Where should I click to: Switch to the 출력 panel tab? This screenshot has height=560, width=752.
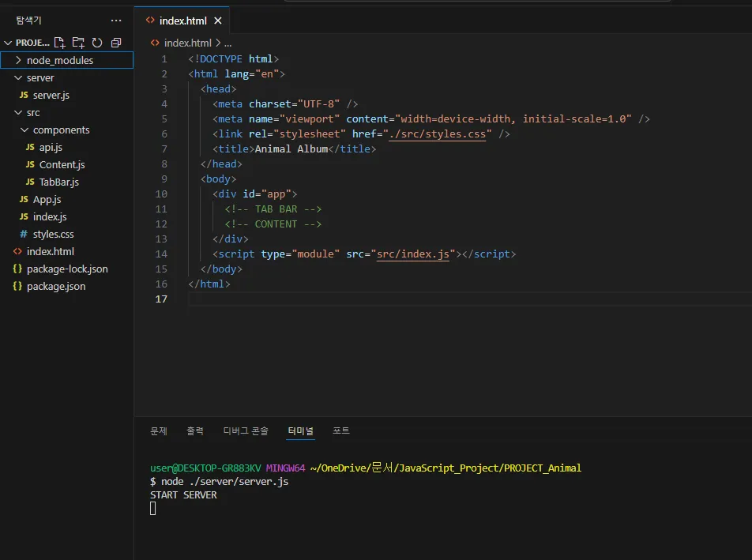click(x=194, y=430)
